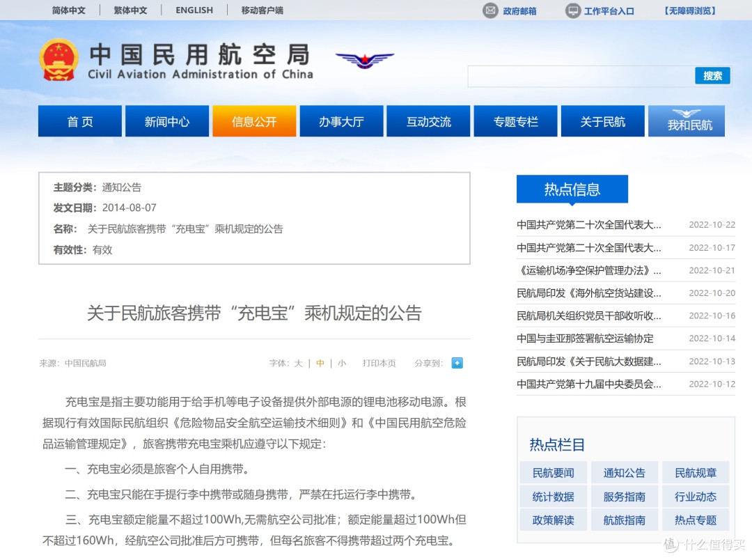Click the national emblem logo

coord(59,60)
